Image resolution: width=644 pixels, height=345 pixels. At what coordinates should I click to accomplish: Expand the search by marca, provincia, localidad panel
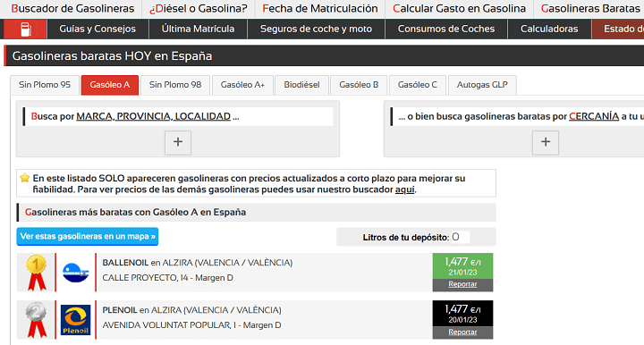tap(178, 142)
